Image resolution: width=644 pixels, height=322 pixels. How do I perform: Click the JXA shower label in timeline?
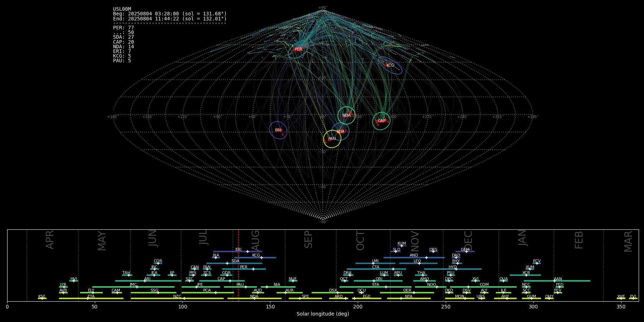(x=216, y=255)
